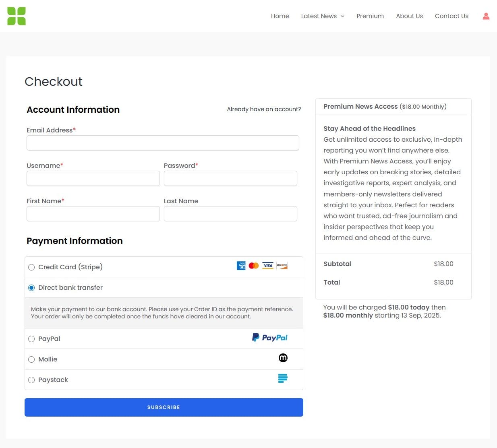Click the 'Already have an account?' link
This screenshot has width=497, height=448.
point(264,109)
